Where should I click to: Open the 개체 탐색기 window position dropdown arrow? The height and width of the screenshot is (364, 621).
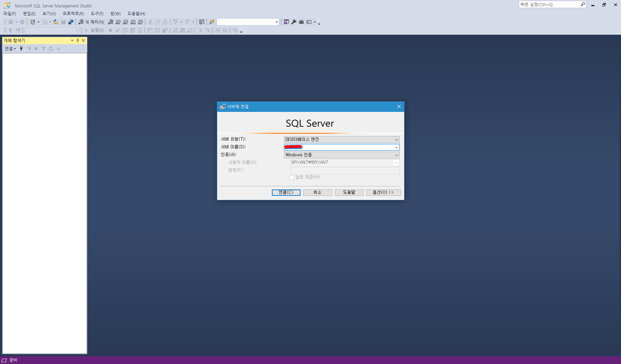coord(72,40)
